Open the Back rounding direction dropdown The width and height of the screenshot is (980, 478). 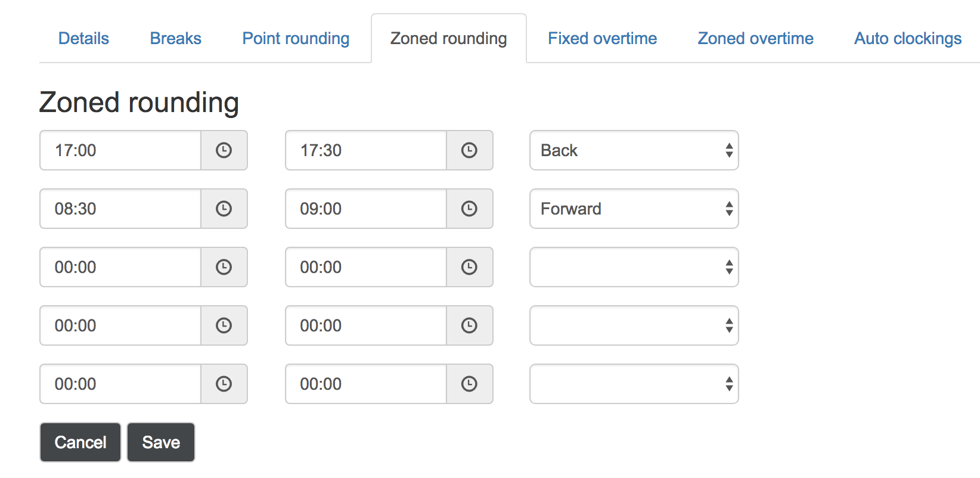[x=634, y=150]
